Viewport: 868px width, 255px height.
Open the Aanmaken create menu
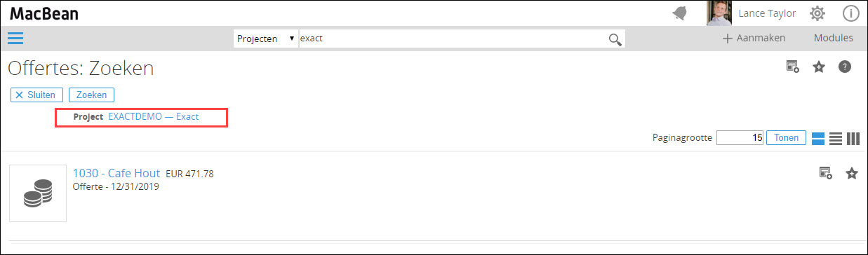point(754,38)
